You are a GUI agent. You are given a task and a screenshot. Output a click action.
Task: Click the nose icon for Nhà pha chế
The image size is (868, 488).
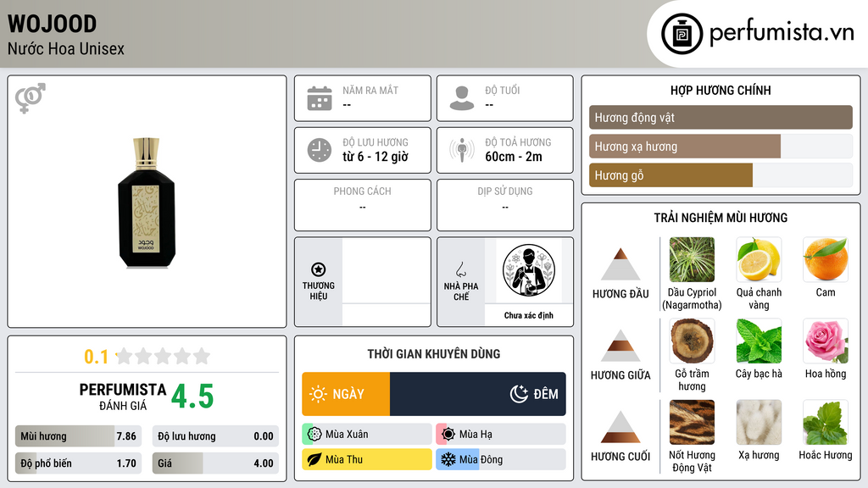(x=460, y=269)
